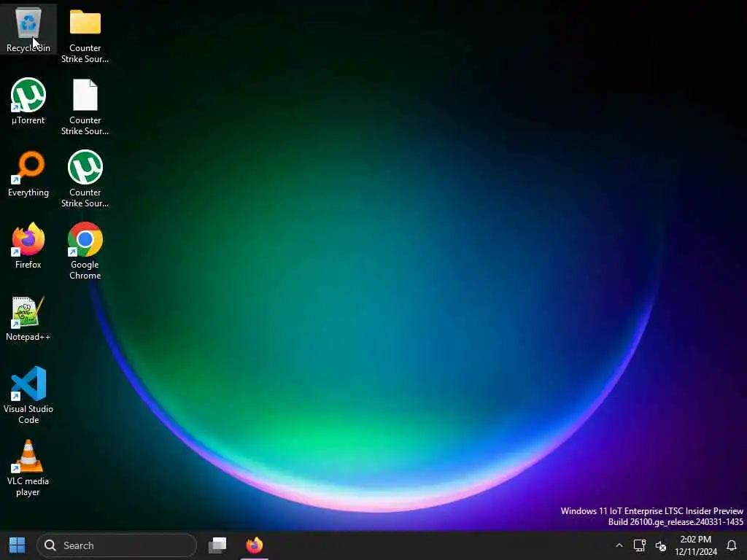Screen dimensions: 747x560
Task: Open the notifications bell icon
Action: pyautogui.click(x=732, y=545)
